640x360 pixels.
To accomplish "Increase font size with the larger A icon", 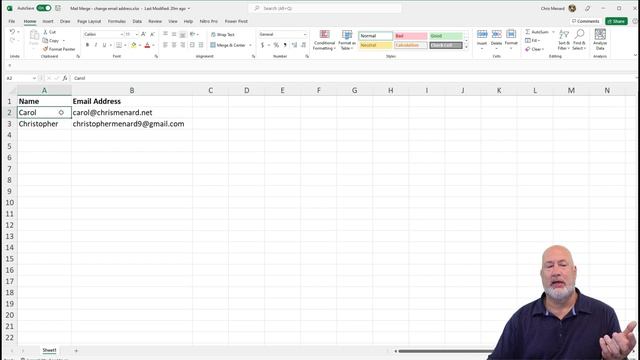I will 143,34.
